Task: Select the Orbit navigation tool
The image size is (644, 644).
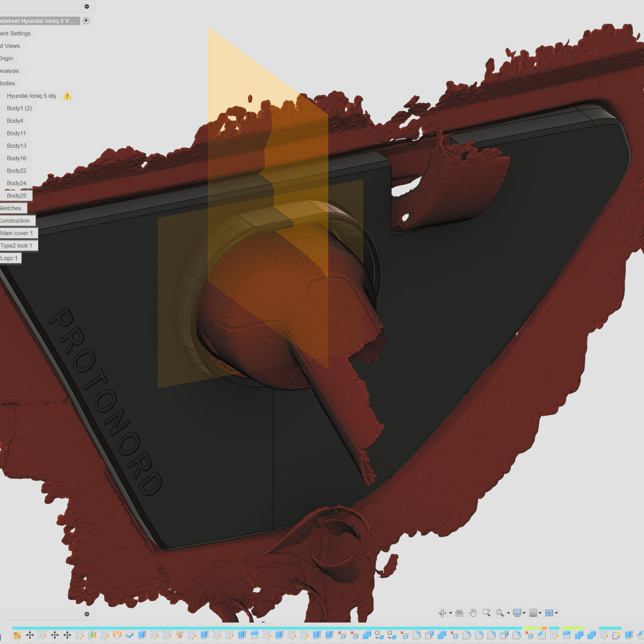Action: (x=442, y=613)
